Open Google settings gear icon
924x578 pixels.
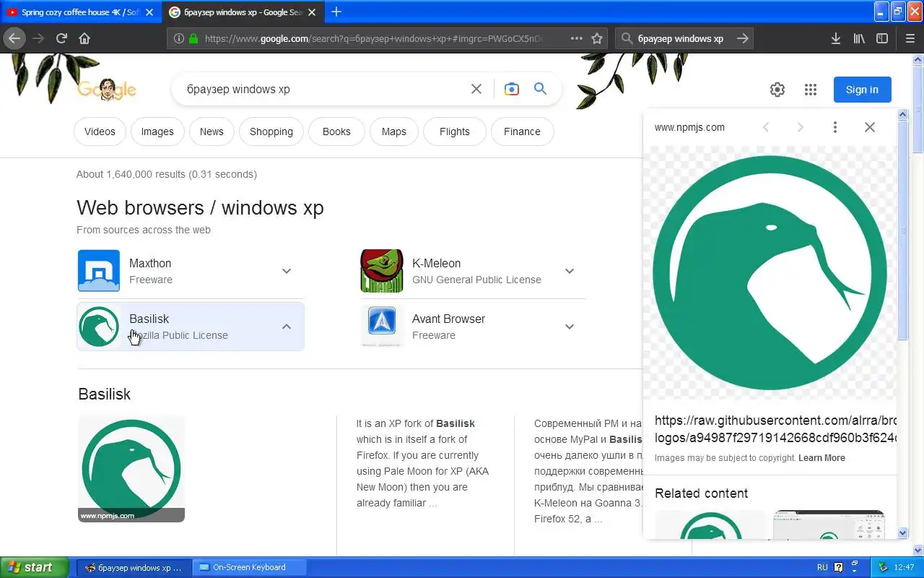coord(777,90)
